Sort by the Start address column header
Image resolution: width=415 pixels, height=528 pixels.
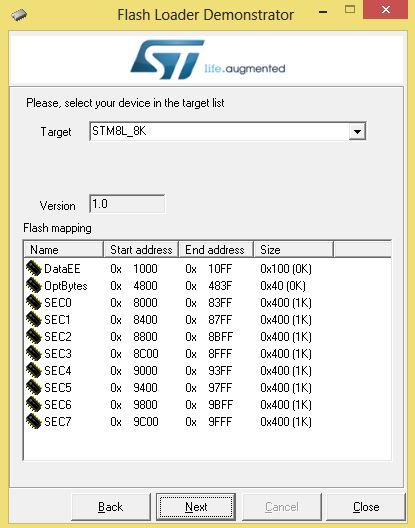click(141, 250)
